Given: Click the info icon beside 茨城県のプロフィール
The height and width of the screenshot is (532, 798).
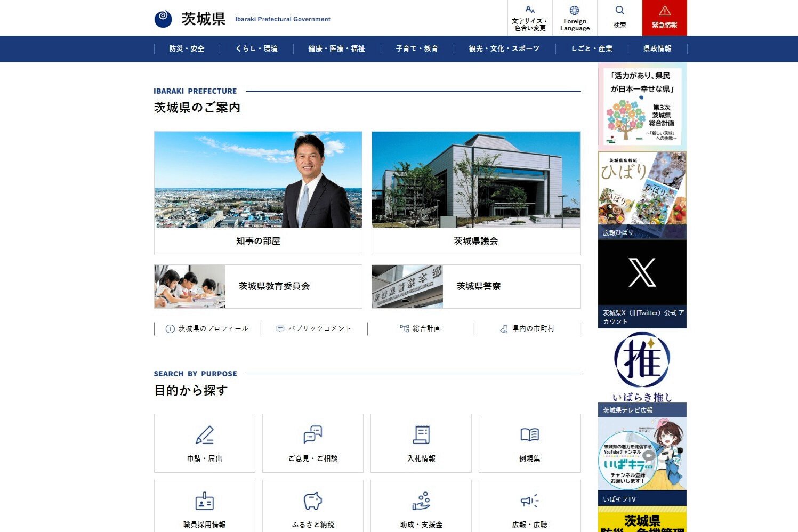Looking at the screenshot, I should (170, 329).
